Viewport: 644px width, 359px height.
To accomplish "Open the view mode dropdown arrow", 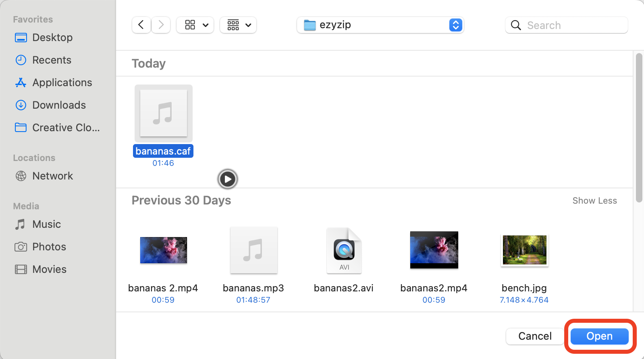I will pos(206,25).
